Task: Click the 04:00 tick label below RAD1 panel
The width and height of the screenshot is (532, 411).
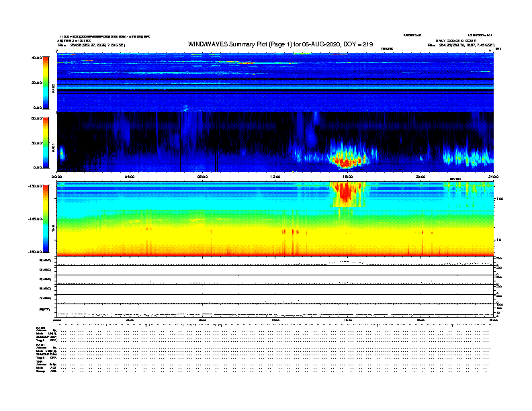Action: (130, 177)
